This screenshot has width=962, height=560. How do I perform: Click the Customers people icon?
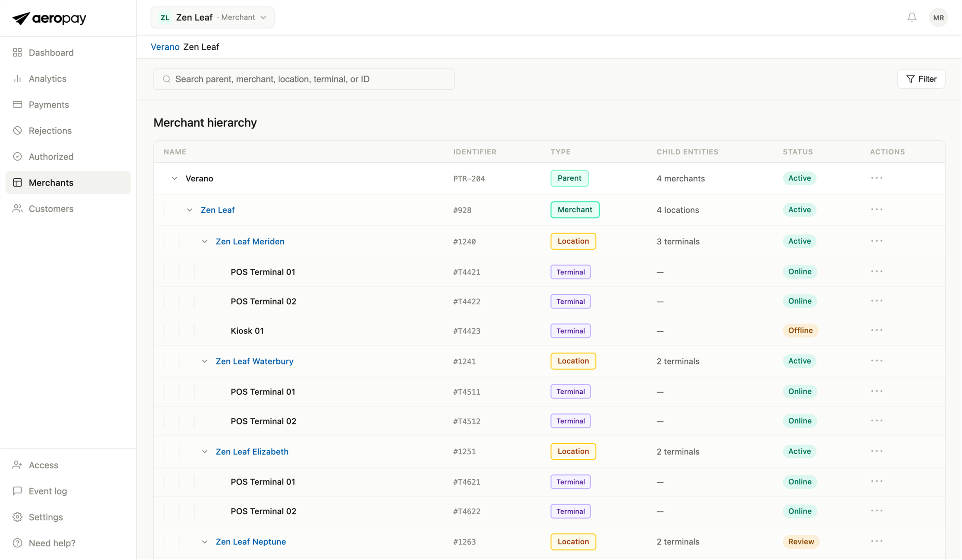(x=17, y=208)
